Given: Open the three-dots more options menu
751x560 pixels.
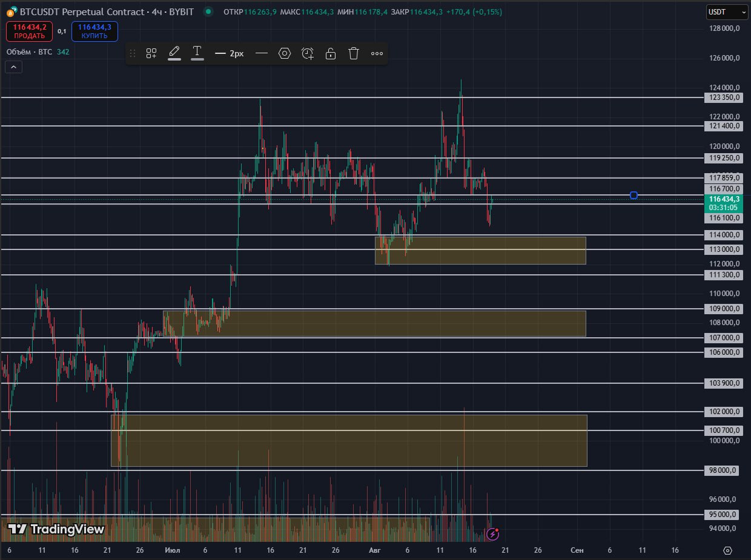Looking at the screenshot, I should click(x=377, y=53).
